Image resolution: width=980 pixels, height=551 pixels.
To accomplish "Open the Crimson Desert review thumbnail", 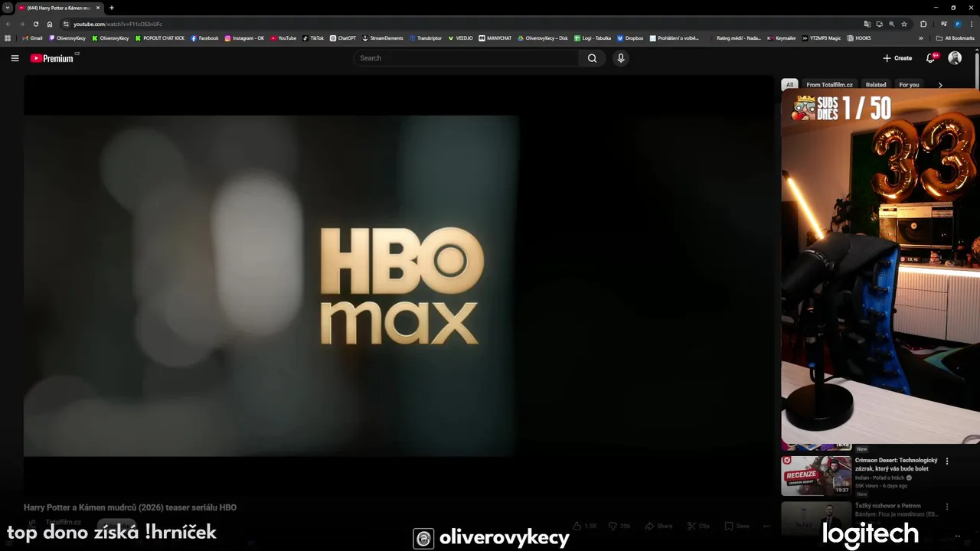I will tap(816, 476).
